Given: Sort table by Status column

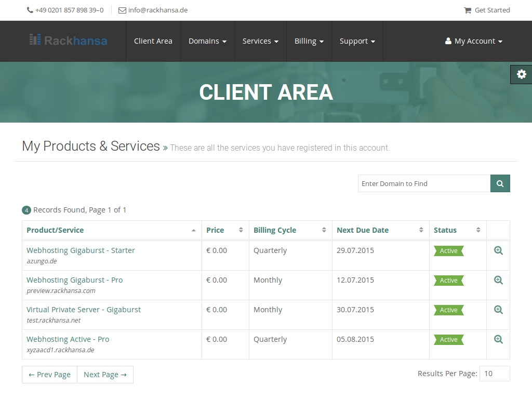Looking at the screenshot, I should [x=458, y=230].
